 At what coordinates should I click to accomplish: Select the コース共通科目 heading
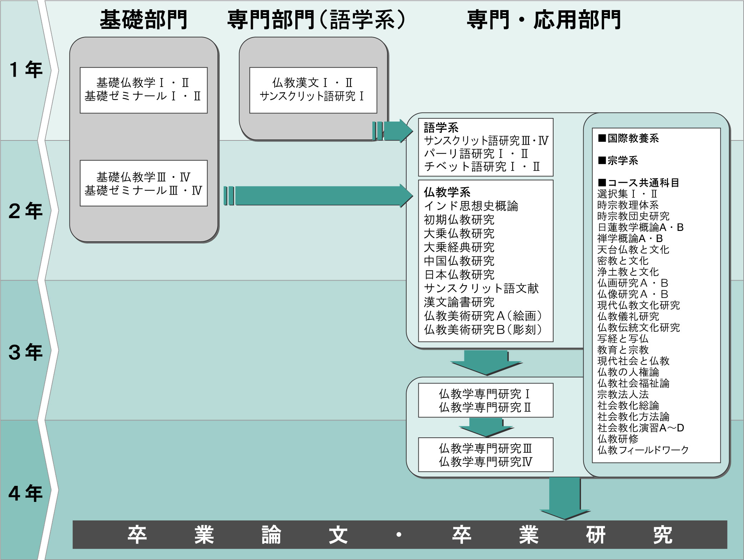(638, 183)
